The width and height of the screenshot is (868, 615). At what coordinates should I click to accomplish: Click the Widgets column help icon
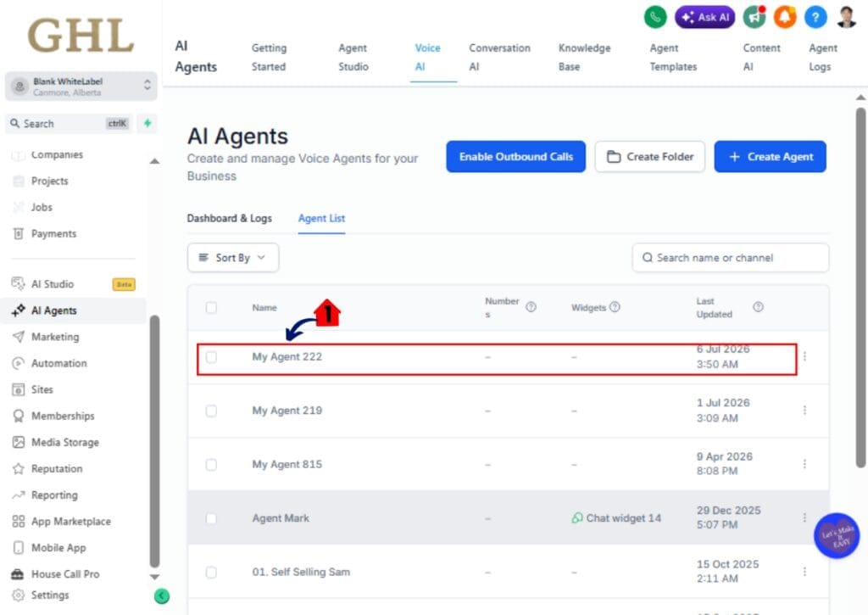(x=615, y=307)
